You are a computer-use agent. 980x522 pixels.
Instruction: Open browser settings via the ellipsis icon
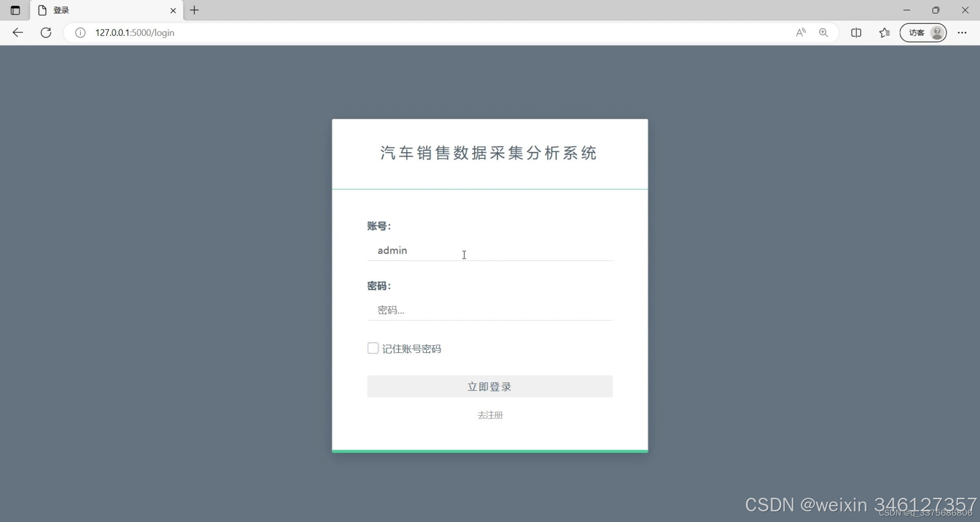tap(963, 32)
